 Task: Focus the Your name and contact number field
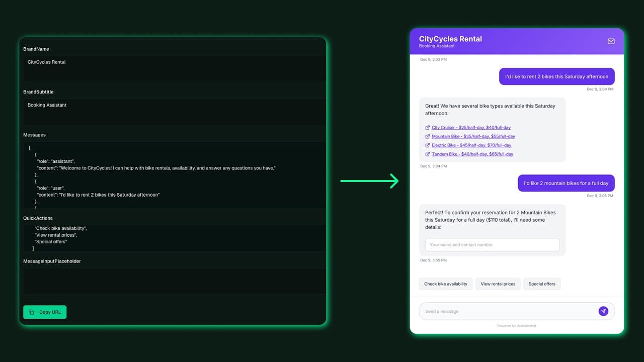493,245
